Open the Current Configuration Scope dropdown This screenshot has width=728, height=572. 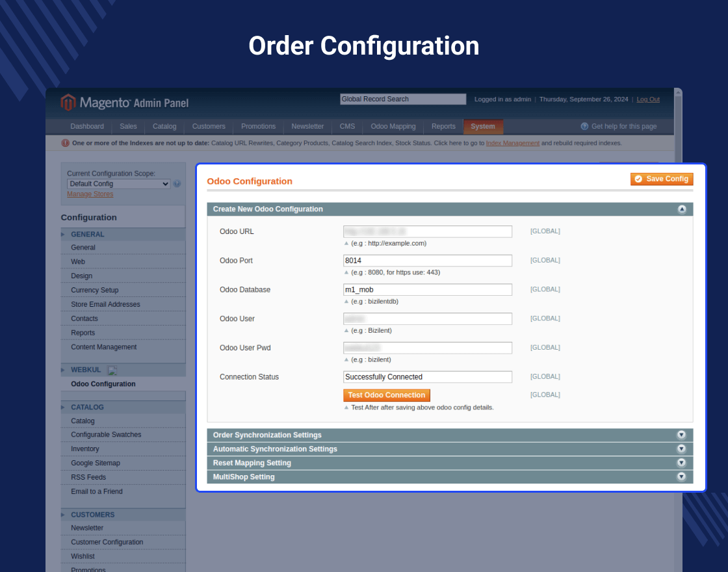pos(118,184)
